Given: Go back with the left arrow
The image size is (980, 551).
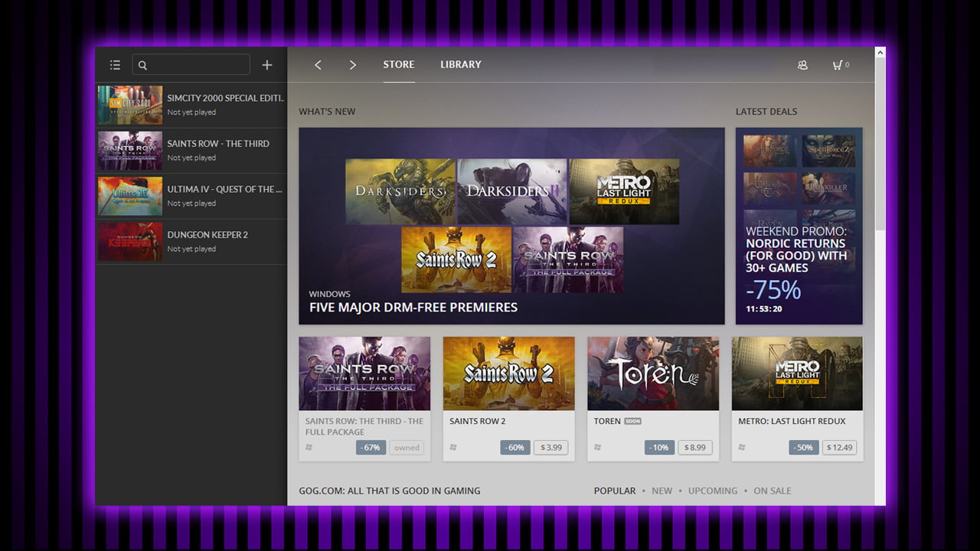Looking at the screenshot, I should 318,65.
